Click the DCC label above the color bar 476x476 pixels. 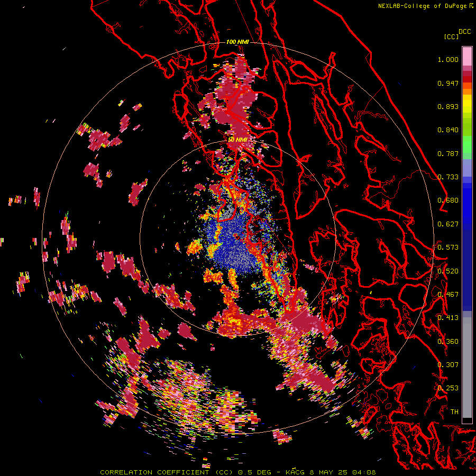click(464, 32)
